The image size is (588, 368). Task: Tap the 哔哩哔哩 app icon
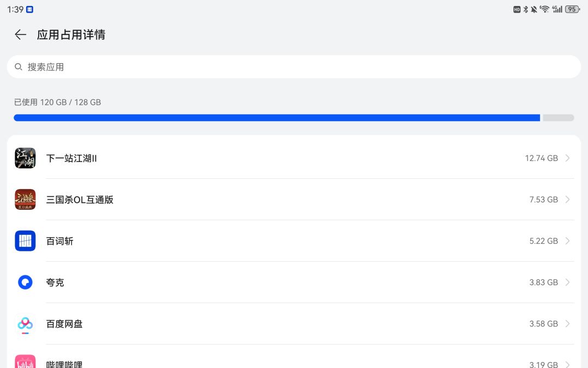point(25,361)
